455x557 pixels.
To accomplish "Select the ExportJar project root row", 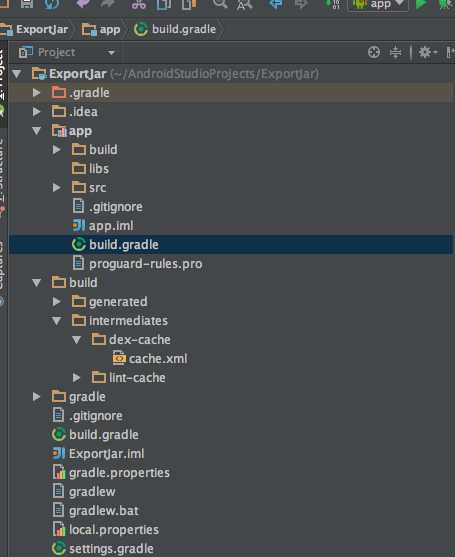I will click(231, 74).
